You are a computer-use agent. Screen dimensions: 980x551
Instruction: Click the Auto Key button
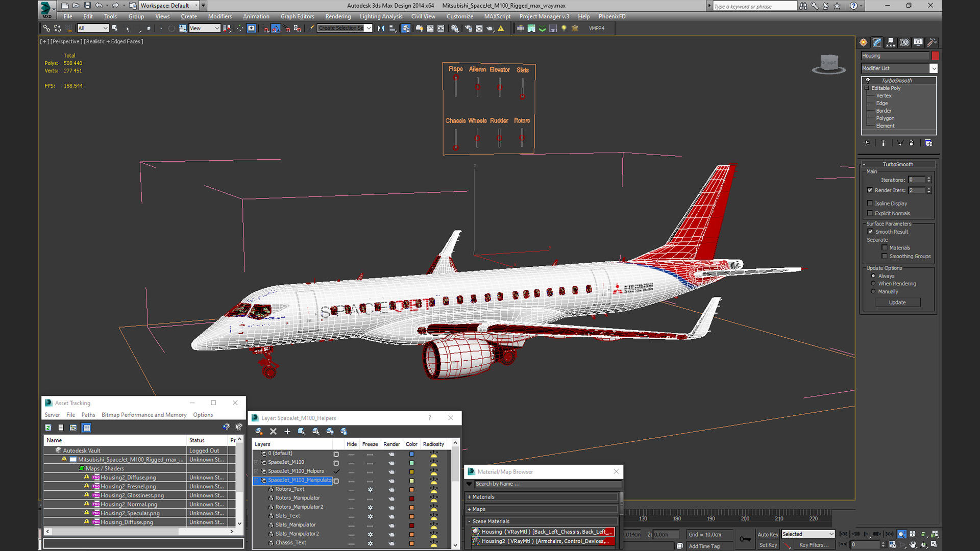tap(768, 534)
